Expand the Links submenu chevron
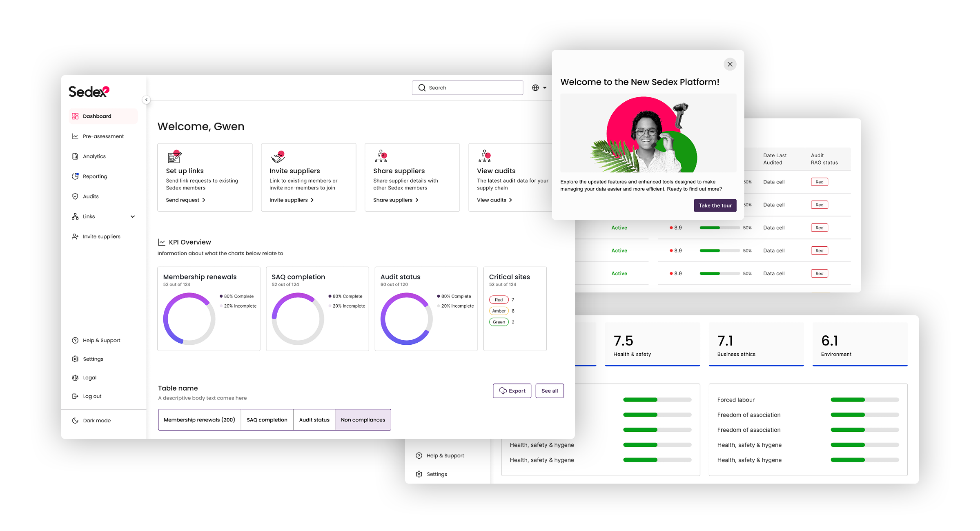Screen dimensions: 980x531 point(133,216)
